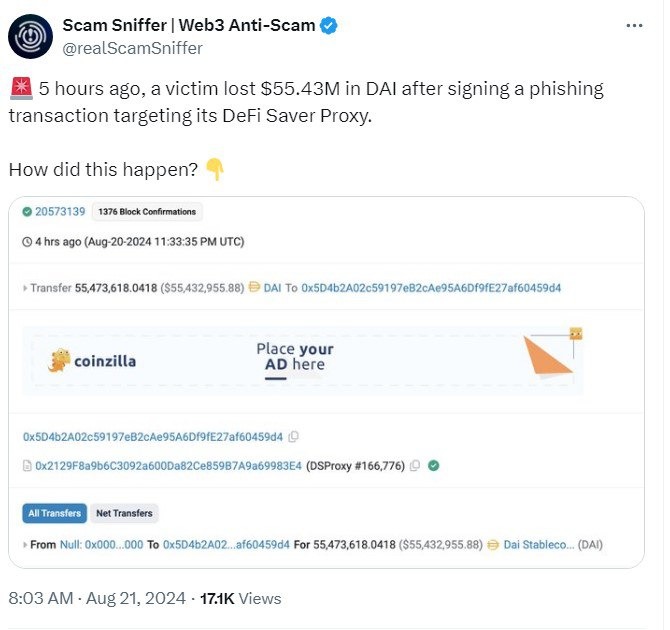The width and height of the screenshot is (670, 630).
Task: Open block number 20573139 link
Action: coord(60,212)
